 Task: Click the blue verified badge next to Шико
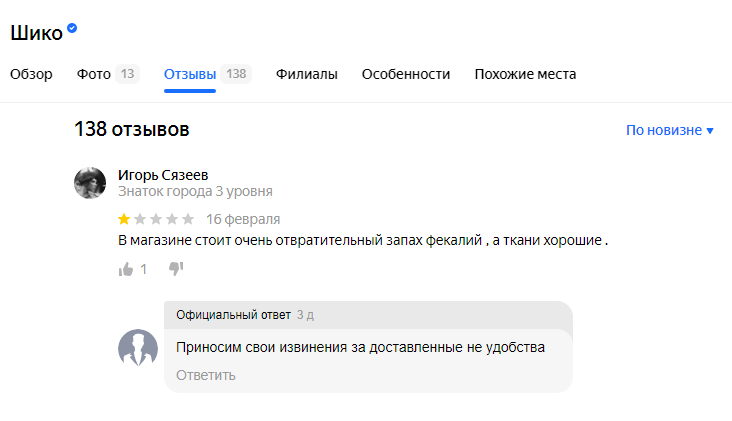point(72,28)
